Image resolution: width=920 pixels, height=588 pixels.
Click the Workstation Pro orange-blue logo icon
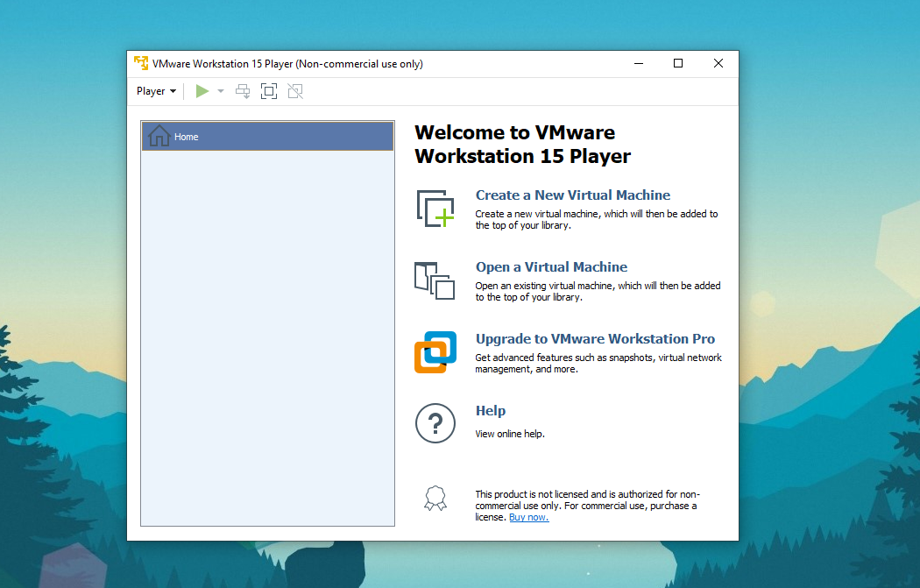435,352
